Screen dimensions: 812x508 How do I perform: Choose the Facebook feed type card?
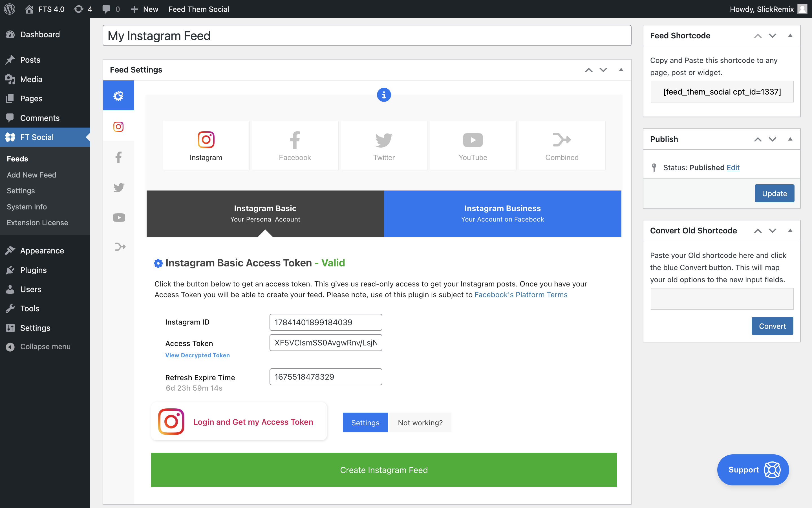[x=295, y=145]
